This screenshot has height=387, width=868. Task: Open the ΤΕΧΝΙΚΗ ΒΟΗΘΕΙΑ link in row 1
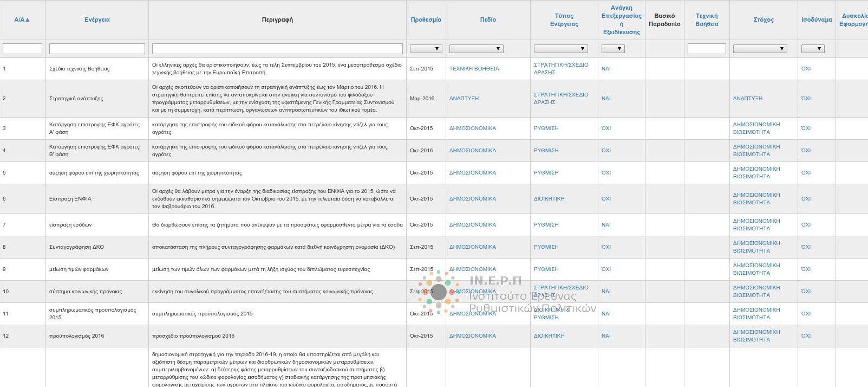(474, 69)
